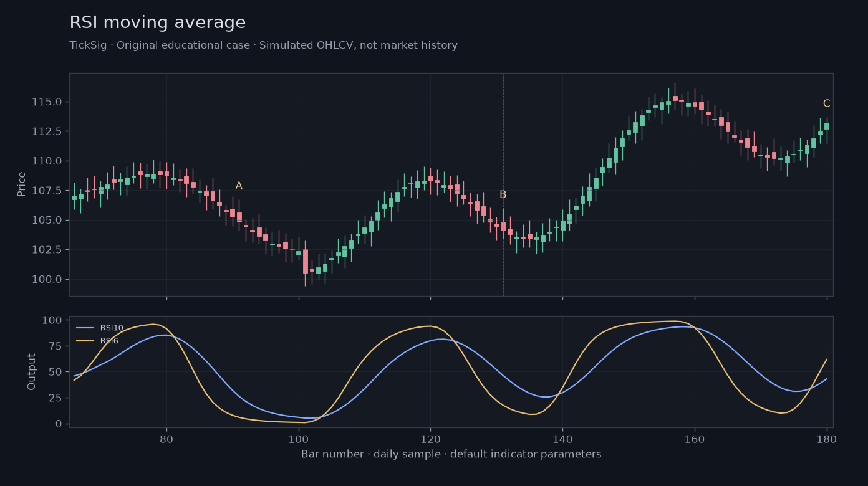Click the 75 output tick label

55,346
